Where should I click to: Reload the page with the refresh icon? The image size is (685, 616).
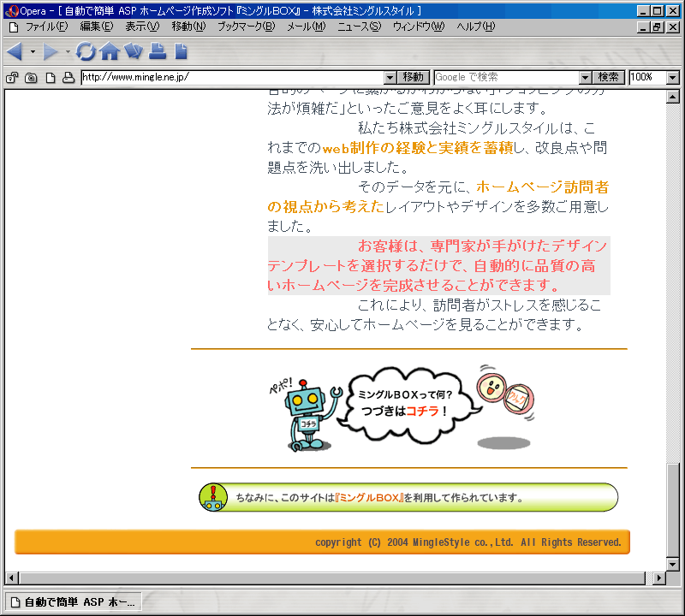[x=86, y=51]
